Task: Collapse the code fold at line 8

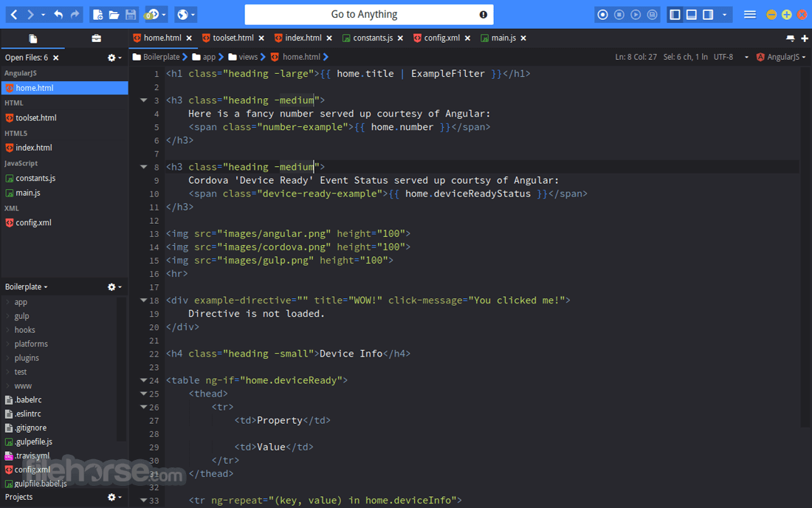Action: point(144,166)
